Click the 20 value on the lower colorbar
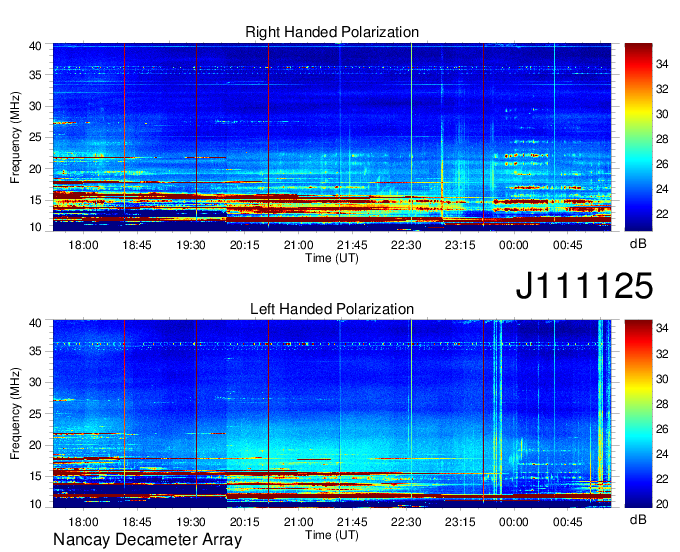Image resolution: width=680 pixels, height=552 pixels. click(x=662, y=504)
